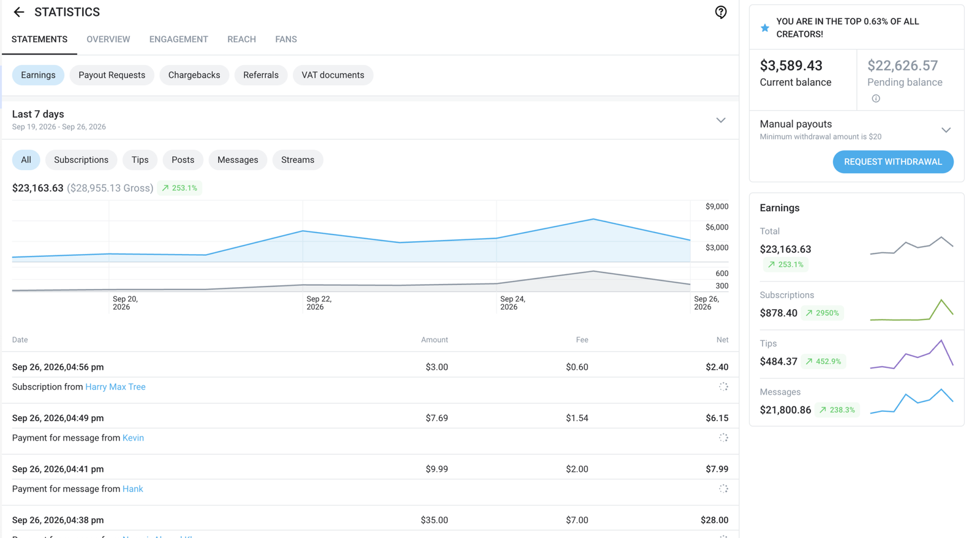Switch to the STATEMENTS tab
The height and width of the screenshot is (538, 980).
39,39
